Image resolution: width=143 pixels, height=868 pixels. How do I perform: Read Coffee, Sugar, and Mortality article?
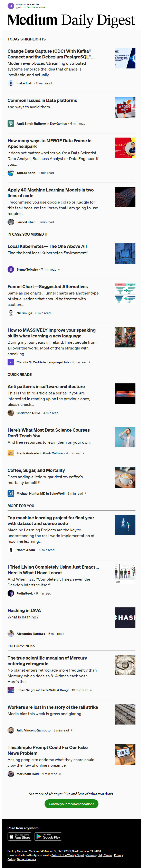(36, 470)
